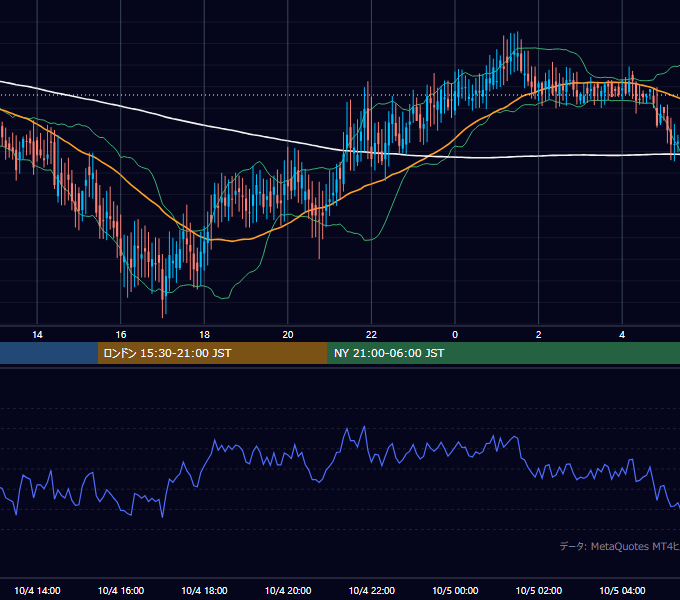Click the データ: MetaQuotes MT4 source text

tap(619, 546)
